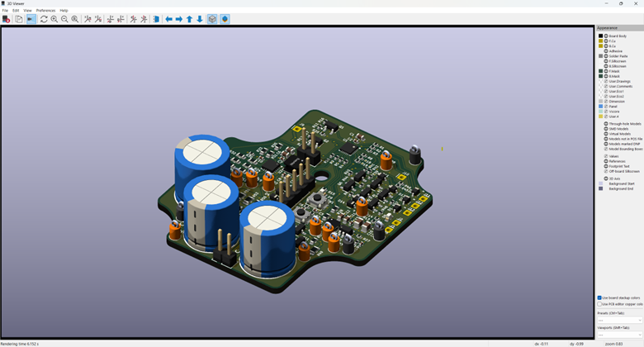Click the Background Start color swatch
Image resolution: width=644 pixels, height=347 pixels.
601,183
